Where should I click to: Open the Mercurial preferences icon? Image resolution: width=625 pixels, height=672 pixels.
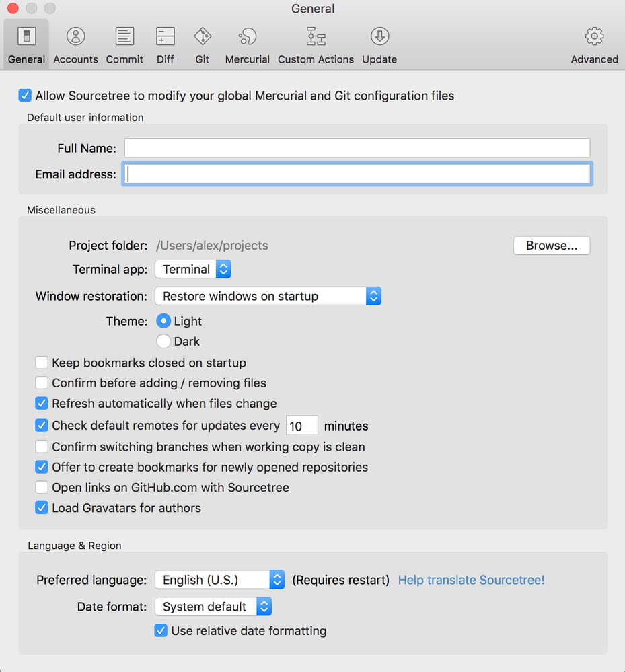point(248,36)
